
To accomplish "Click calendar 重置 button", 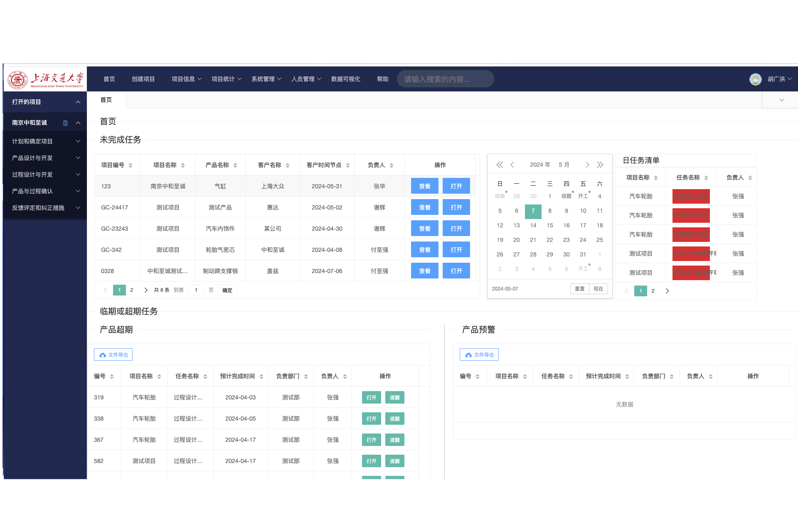I will (x=580, y=289).
